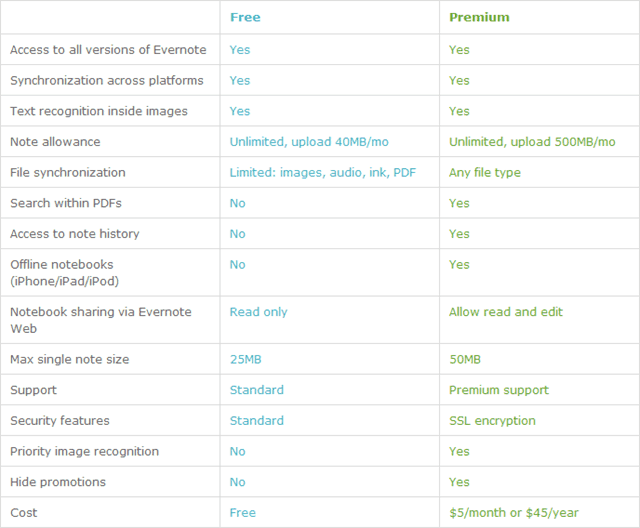Click 'Synchronization across platforms' label
Screen dimensions: 640x528
point(107,80)
